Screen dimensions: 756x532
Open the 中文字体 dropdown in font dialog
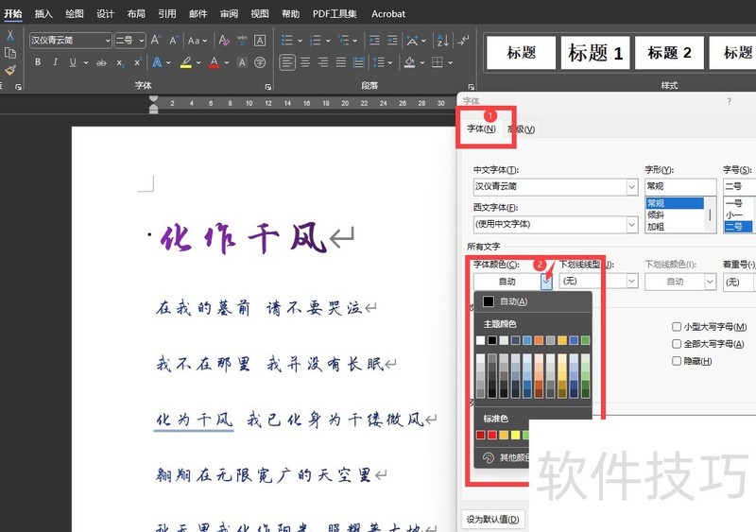tap(631, 187)
